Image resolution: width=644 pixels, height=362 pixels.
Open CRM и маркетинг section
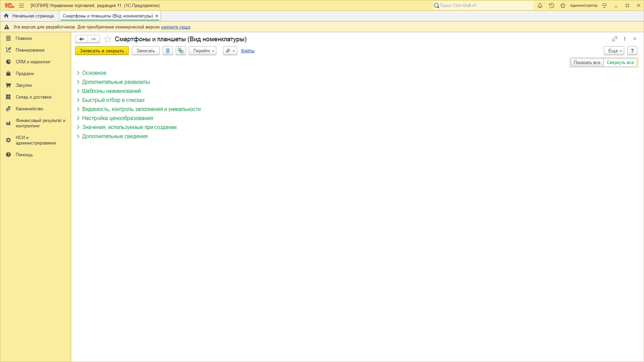pos(35,62)
